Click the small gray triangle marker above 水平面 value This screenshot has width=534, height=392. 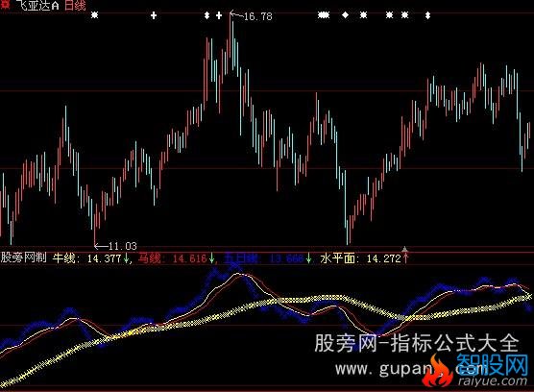tap(404, 249)
